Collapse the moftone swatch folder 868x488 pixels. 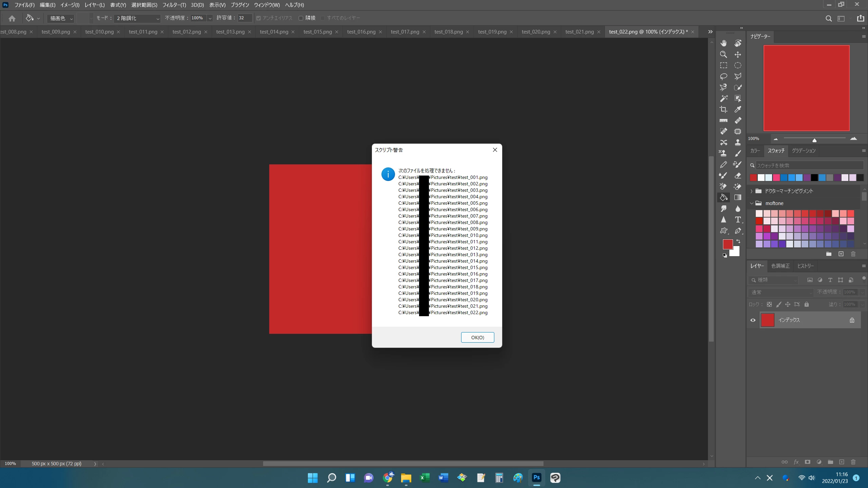(752, 203)
